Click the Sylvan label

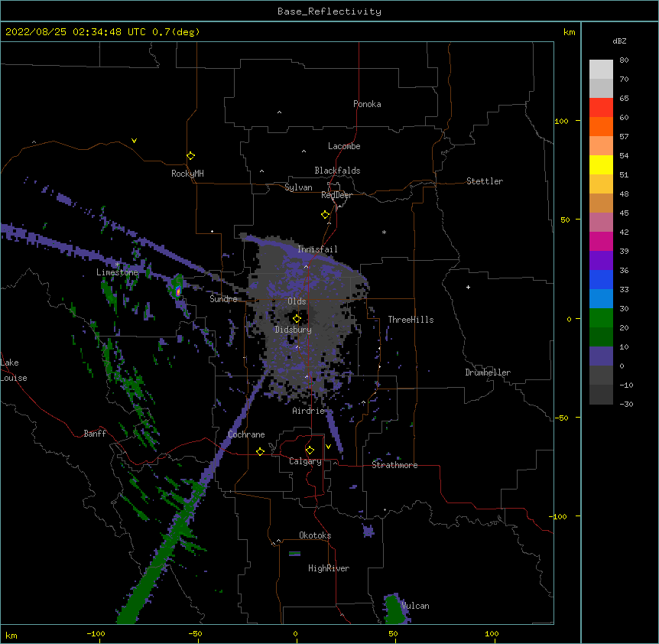click(298, 187)
